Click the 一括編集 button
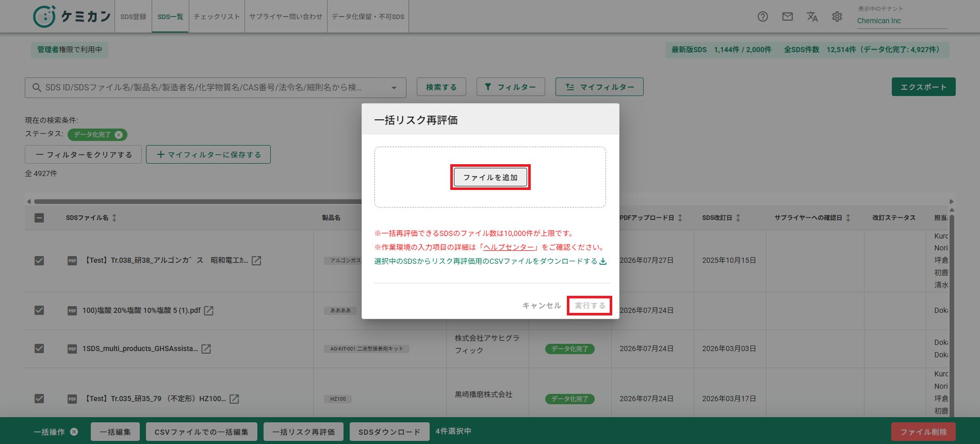This screenshot has width=980, height=444. 115,432
